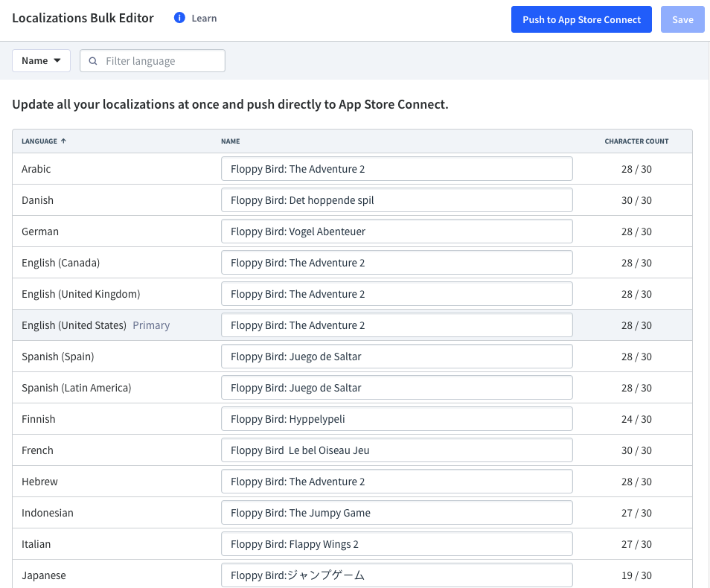Click the French 30 / 30 character count
Screen dimensions: 710x588
point(636,450)
